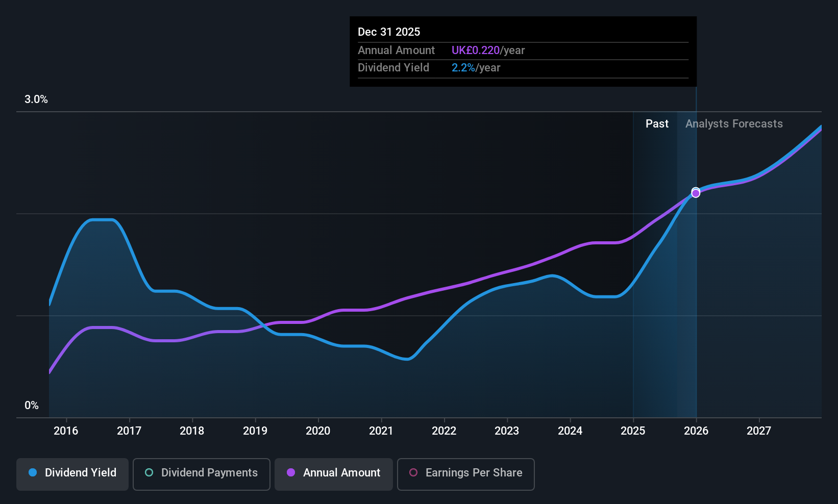
Task: Click the Dec 31 2025 tooltip header
Action: [x=389, y=32]
